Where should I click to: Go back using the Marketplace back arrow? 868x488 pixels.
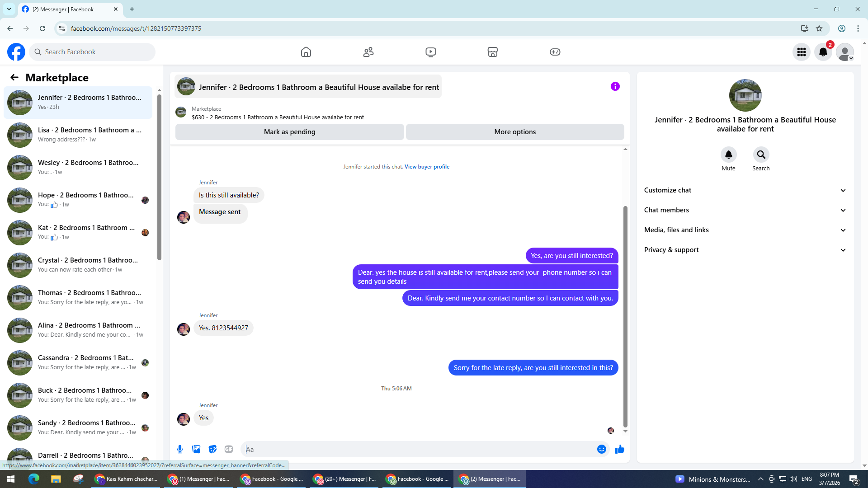(14, 77)
